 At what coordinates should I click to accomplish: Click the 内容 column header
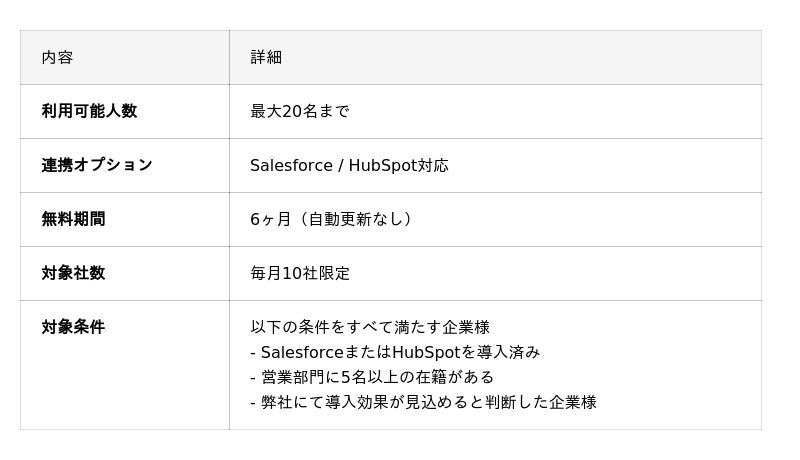[57, 58]
